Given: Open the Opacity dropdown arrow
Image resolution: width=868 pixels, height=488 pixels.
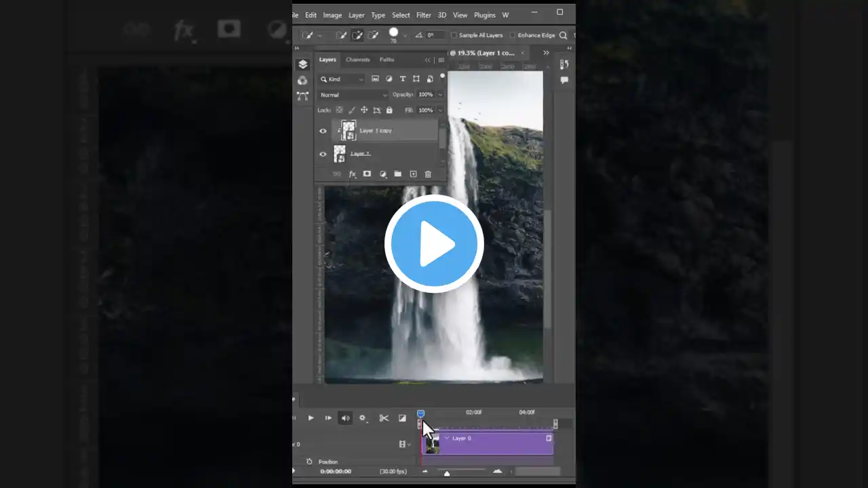Looking at the screenshot, I should coord(440,95).
